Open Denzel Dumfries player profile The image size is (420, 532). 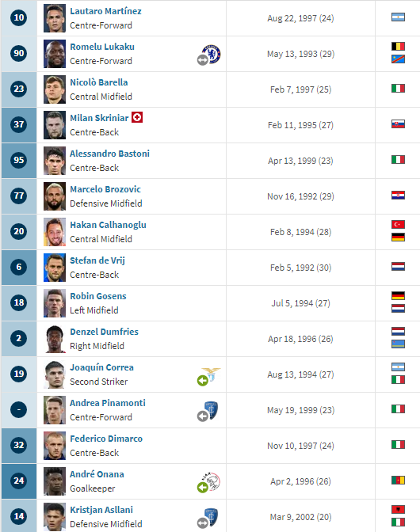click(105, 332)
